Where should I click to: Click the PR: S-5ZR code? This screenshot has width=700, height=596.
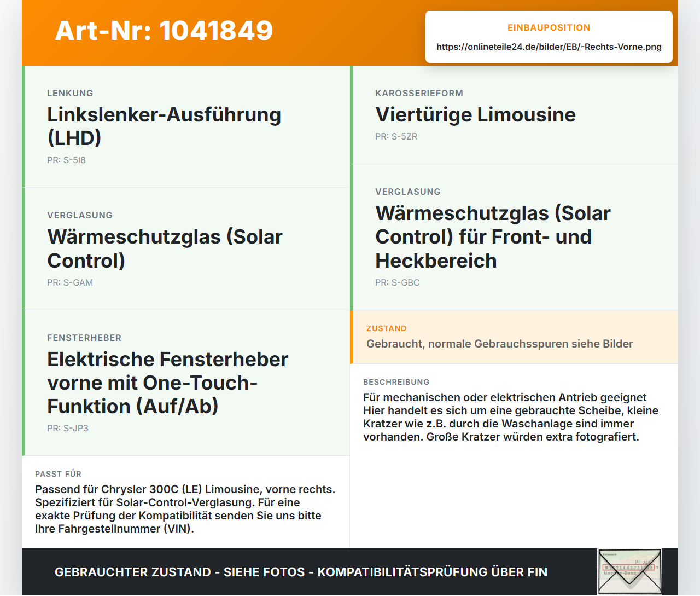coord(396,136)
